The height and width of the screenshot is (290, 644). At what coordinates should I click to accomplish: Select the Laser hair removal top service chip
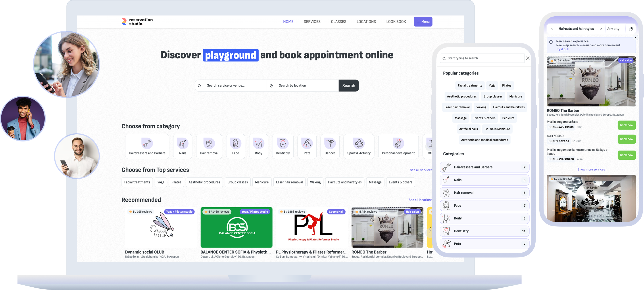[289, 182]
